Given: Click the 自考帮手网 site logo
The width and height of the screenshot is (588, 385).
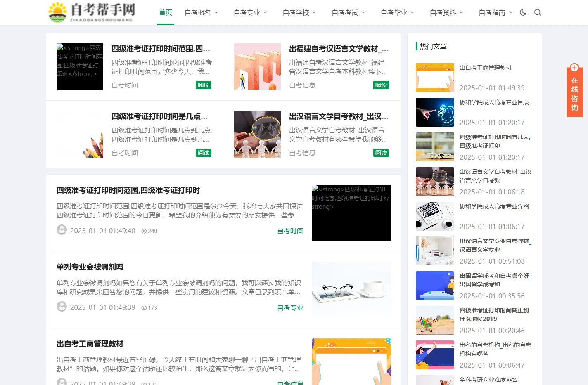Looking at the screenshot, I should (92, 12).
